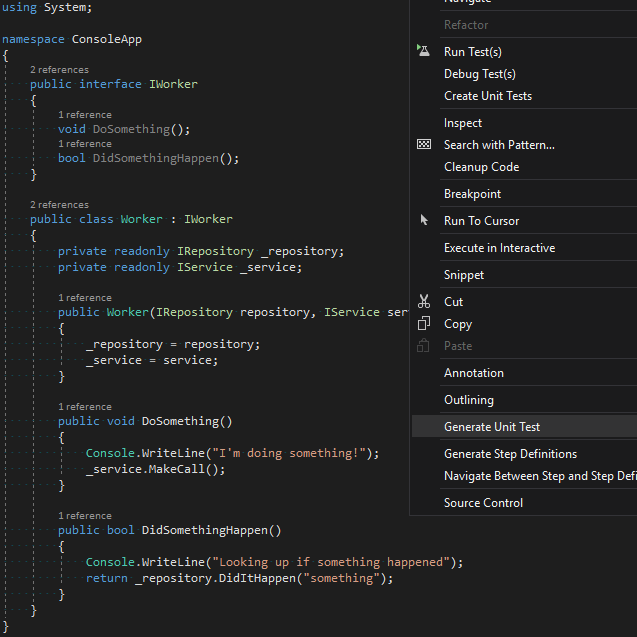Click the Run To Cursor arrow icon

coord(424,220)
